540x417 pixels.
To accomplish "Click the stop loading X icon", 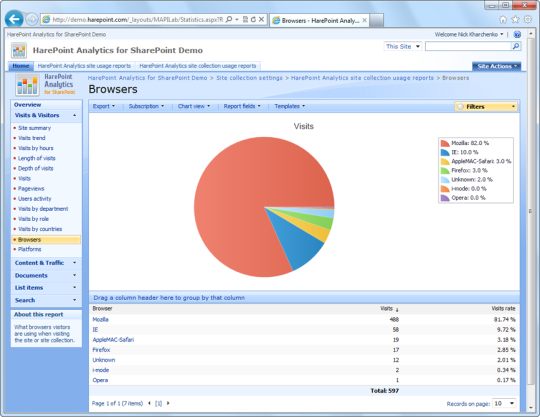I will (x=261, y=20).
